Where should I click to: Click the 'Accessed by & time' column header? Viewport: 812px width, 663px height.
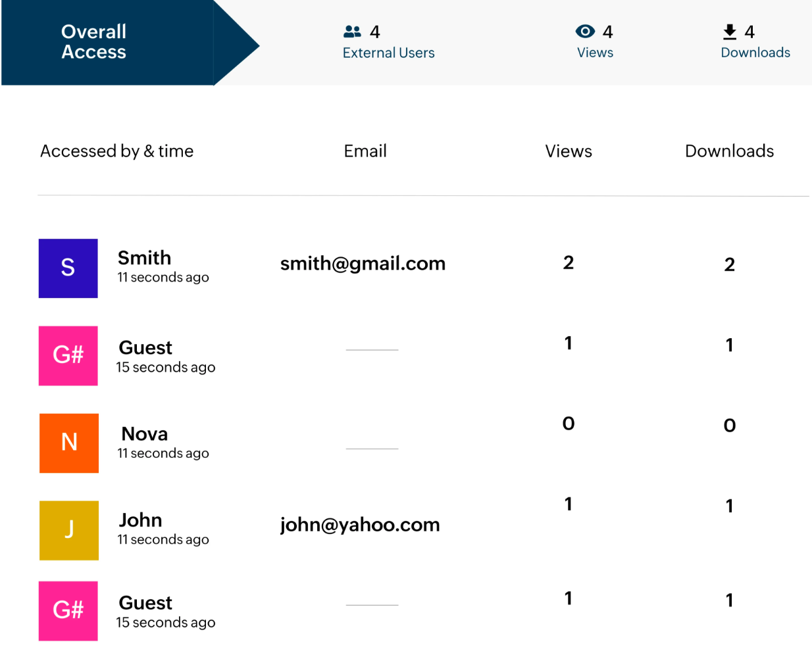(x=117, y=151)
